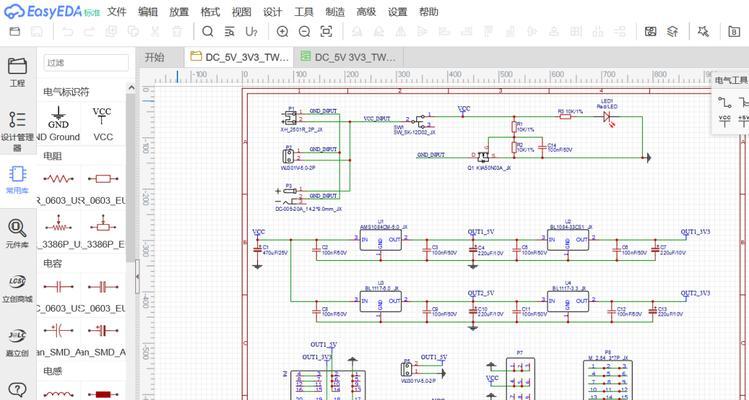Click the search magnifier toolbar icon

coord(207,32)
